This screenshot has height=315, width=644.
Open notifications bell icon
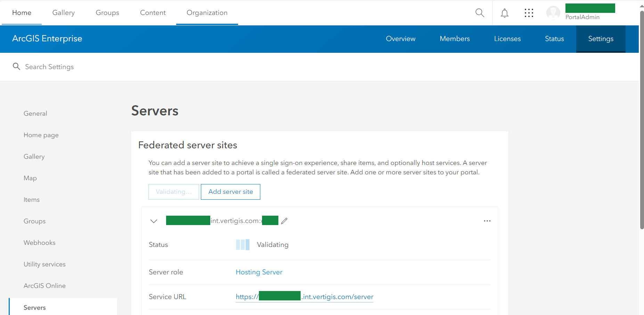click(504, 13)
